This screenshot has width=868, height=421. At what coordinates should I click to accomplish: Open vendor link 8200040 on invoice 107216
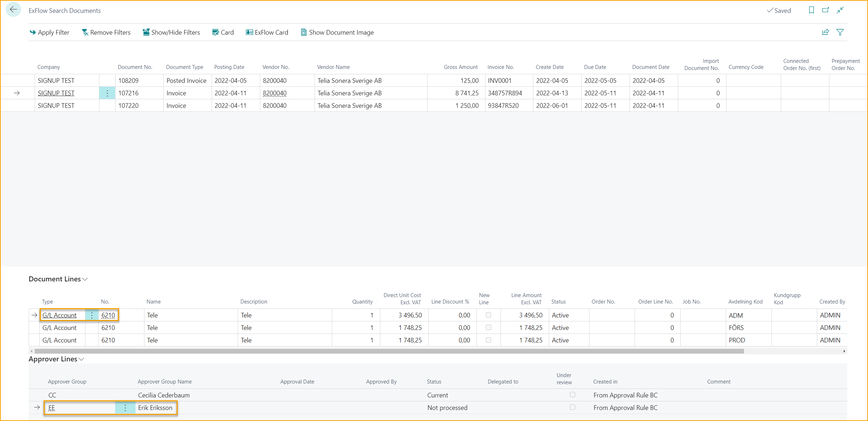click(275, 93)
